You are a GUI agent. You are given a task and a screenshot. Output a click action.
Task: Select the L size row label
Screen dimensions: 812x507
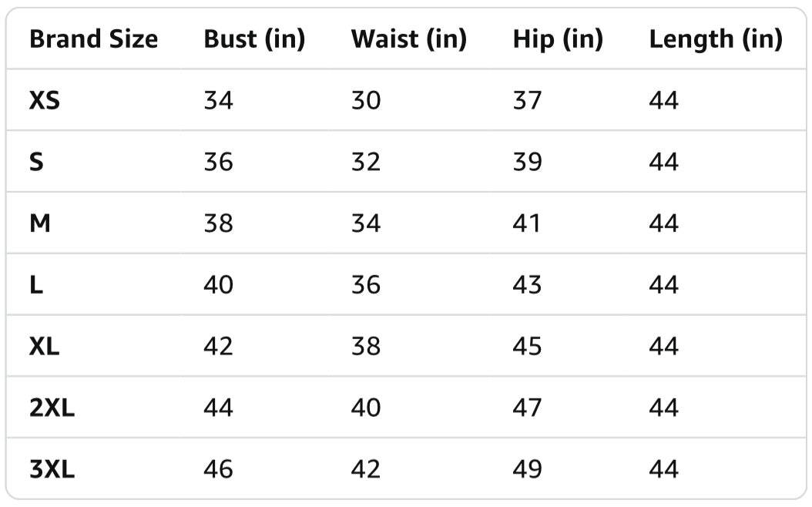point(36,285)
